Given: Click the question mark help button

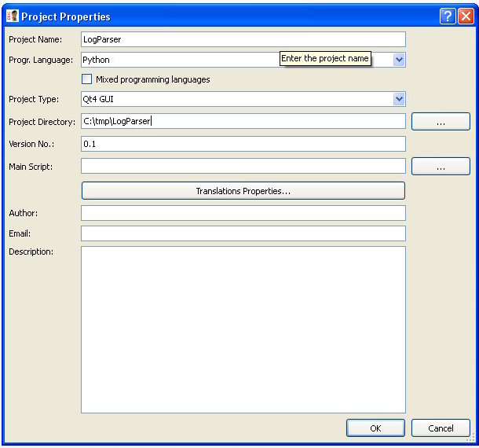Looking at the screenshot, I should tap(448, 17).
